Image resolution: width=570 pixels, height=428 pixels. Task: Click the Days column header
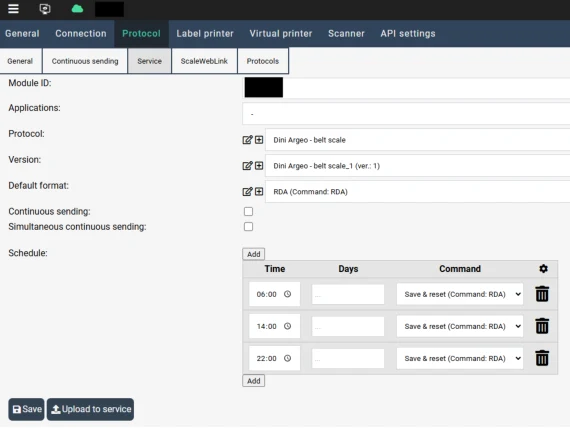348,269
